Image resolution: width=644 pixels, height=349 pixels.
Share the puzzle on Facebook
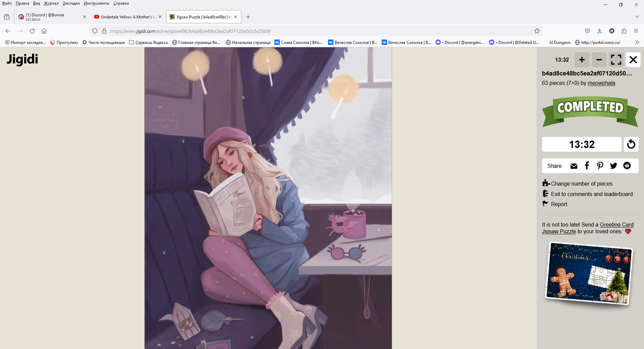coord(587,166)
